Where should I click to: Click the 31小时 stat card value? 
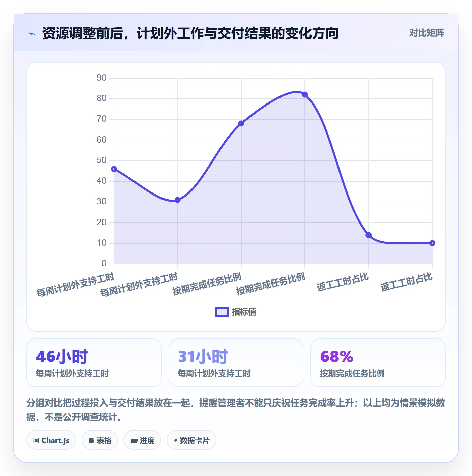coord(203,357)
